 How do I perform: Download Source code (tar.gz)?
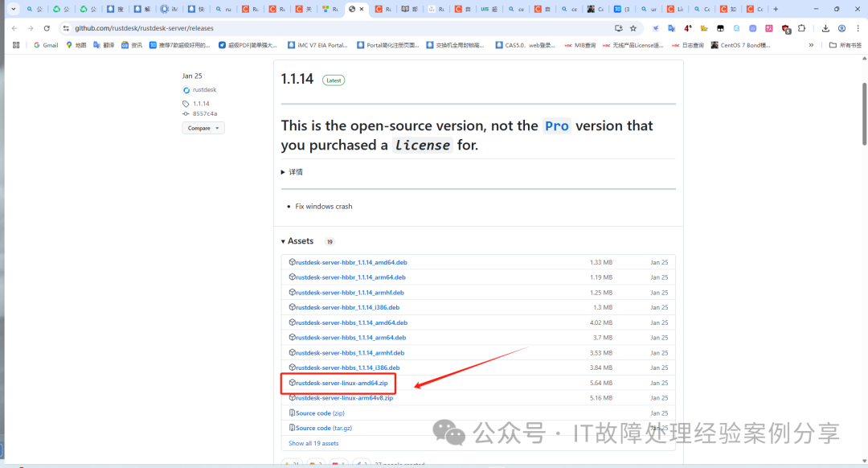click(324, 428)
